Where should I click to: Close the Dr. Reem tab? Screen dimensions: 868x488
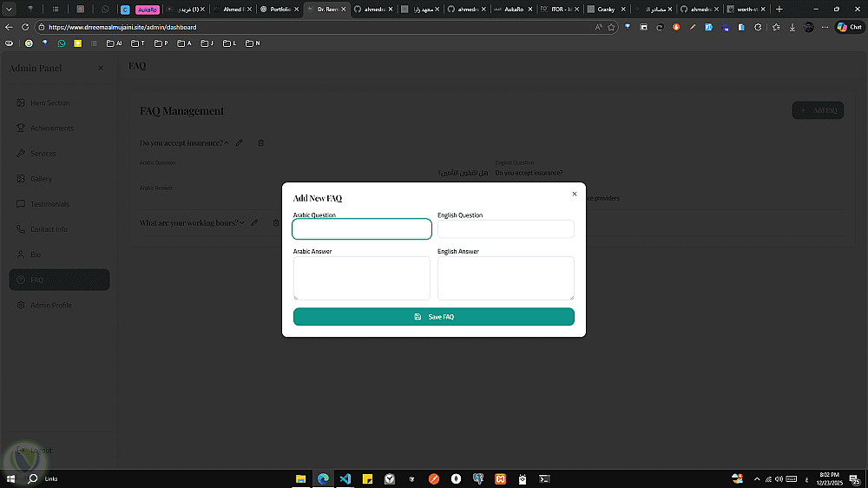click(343, 10)
